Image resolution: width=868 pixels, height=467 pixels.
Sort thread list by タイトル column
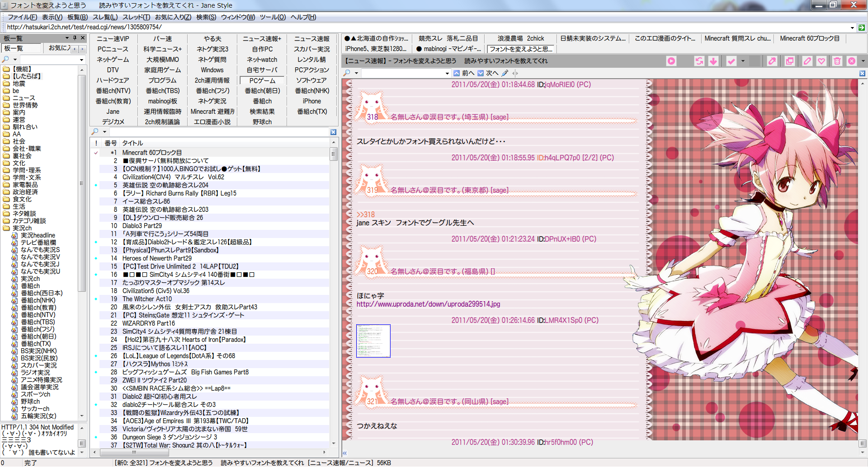point(132,143)
